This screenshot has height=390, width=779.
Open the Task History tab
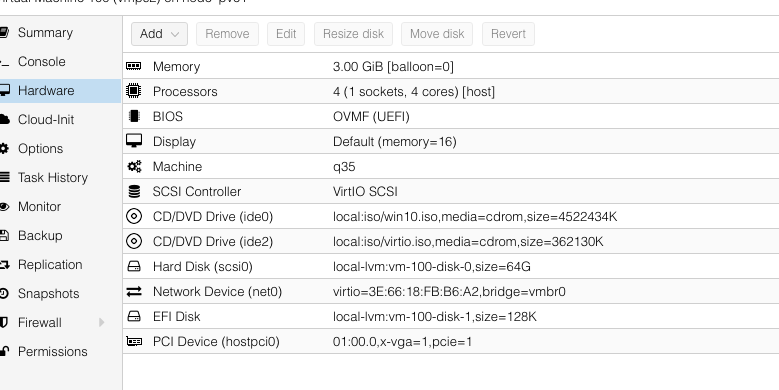pyautogui.click(x=53, y=177)
